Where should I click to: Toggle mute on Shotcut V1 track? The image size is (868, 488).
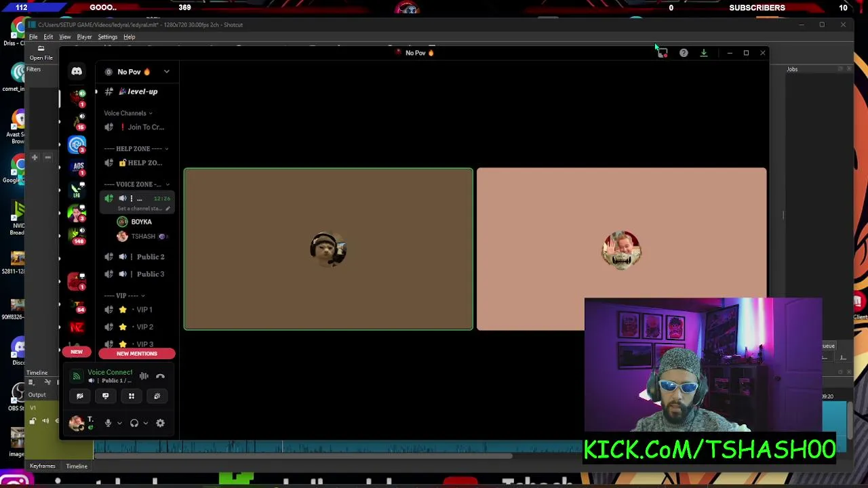(x=45, y=421)
